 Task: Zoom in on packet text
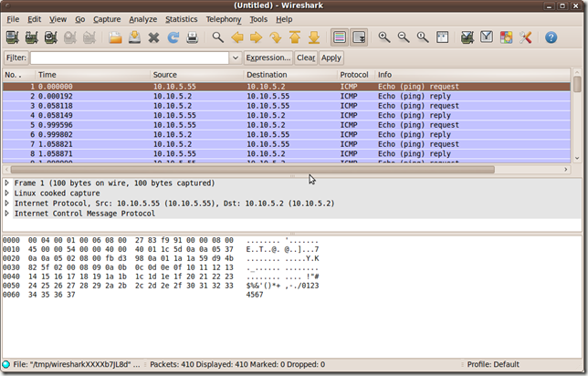(x=384, y=37)
